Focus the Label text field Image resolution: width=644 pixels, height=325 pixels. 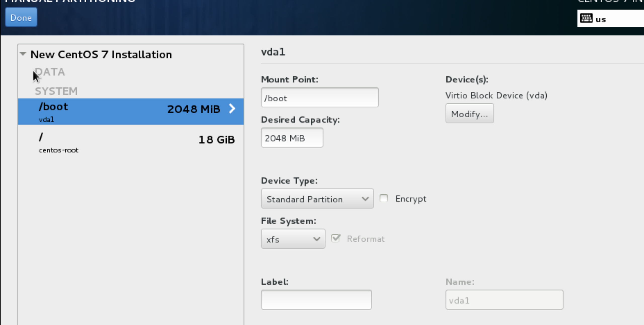(316, 300)
